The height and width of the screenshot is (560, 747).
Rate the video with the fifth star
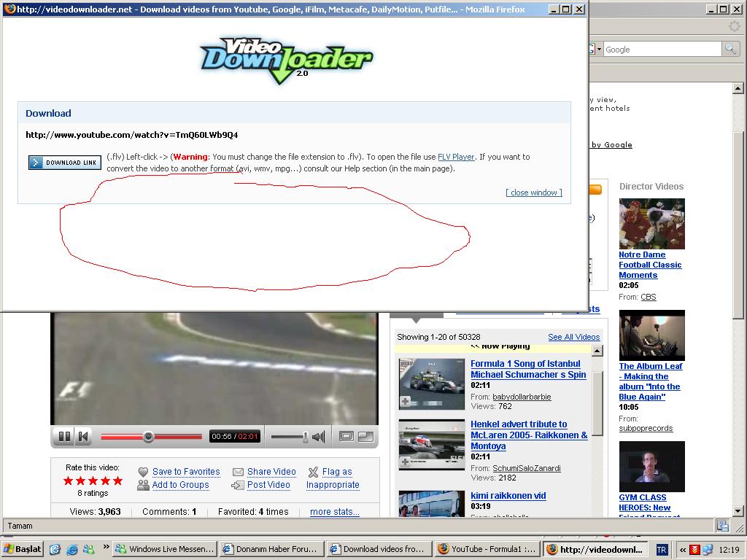[117, 481]
